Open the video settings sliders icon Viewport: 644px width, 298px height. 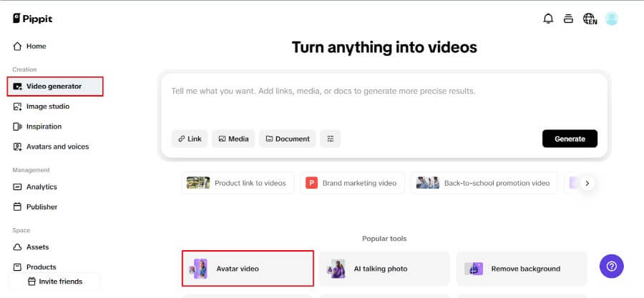click(331, 139)
